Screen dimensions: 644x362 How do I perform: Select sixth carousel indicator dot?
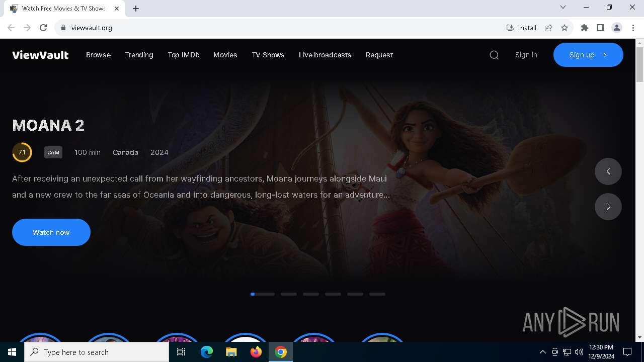pyautogui.click(x=377, y=294)
